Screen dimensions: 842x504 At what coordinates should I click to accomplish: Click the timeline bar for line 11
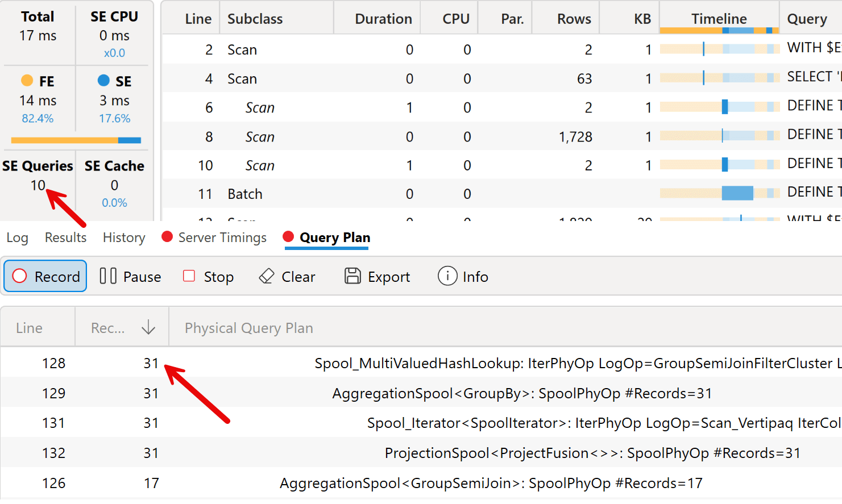pos(737,193)
